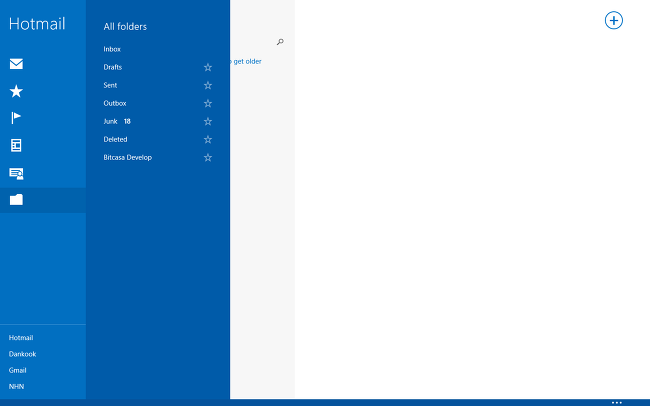Show Favorites via the solid star sidebar icon
650x406 pixels.
click(16, 91)
